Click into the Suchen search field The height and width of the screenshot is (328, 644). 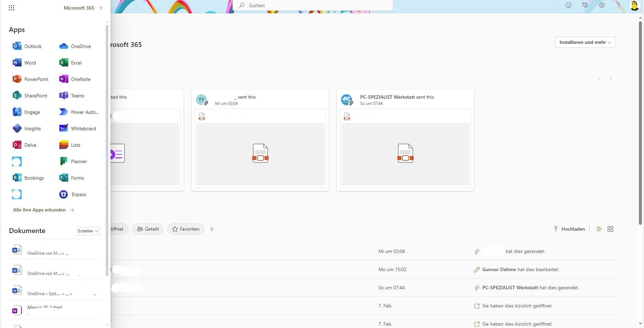click(x=316, y=5)
